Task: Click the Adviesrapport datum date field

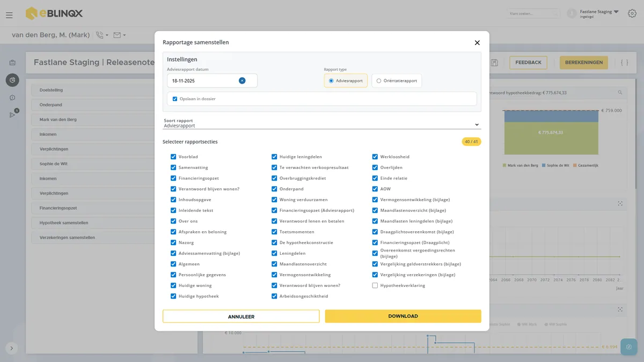Action: point(212,80)
